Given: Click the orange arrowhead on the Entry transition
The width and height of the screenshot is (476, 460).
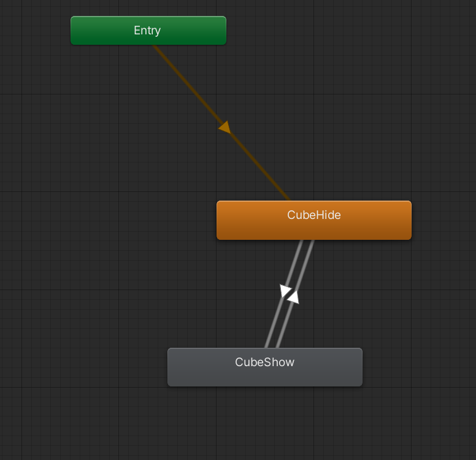Looking at the screenshot, I should coord(225,127).
